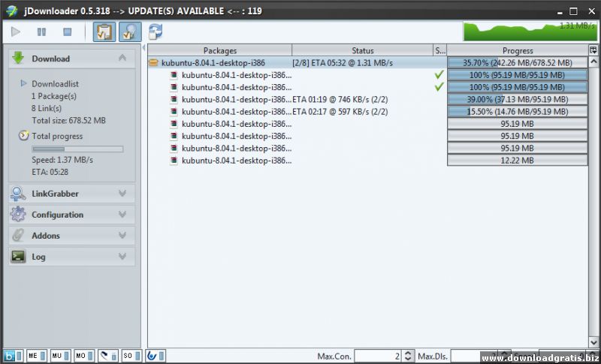Screen dimensions: 601x364
Task: Open the column chooser icon in table corner
Action: tap(593, 50)
